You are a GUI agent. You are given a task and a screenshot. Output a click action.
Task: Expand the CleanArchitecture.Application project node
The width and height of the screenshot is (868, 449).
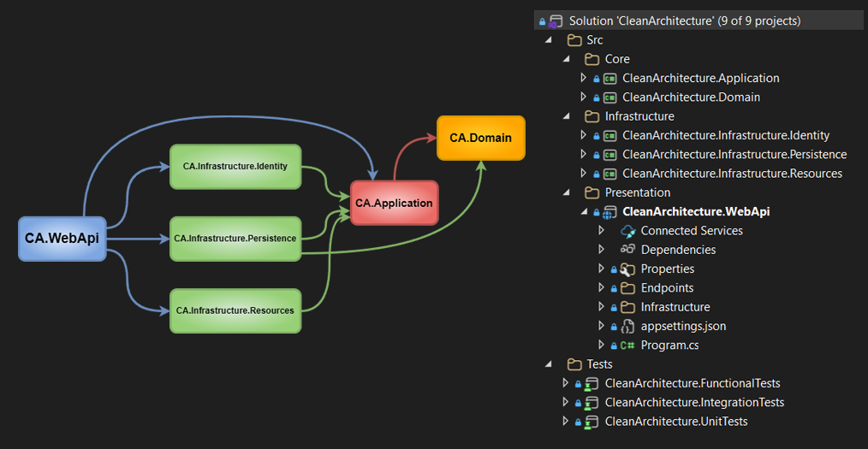tap(584, 78)
